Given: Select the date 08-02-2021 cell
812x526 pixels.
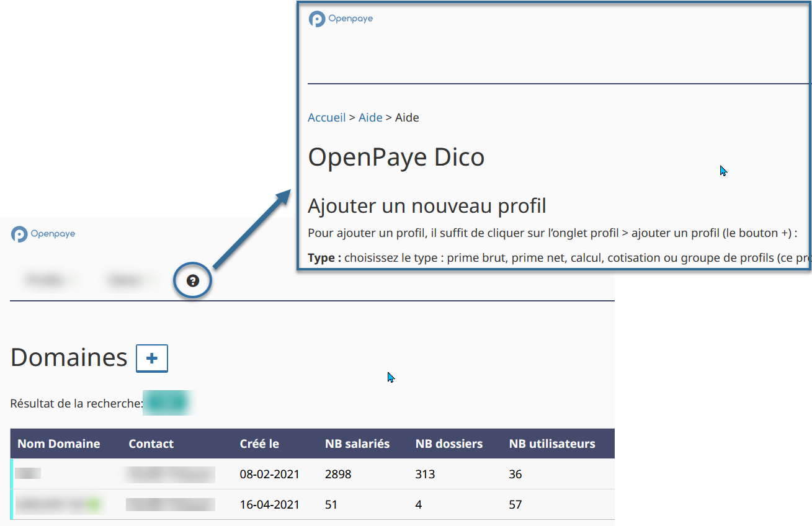Looking at the screenshot, I should [x=270, y=475].
